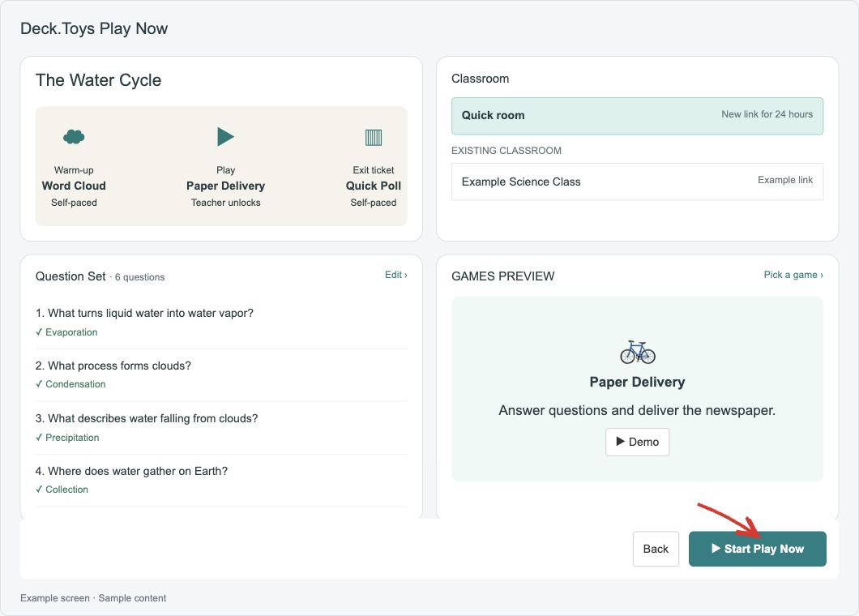Click the 'GAMES PREVIEW' heading
This screenshot has height=616, width=859.
[503, 276]
